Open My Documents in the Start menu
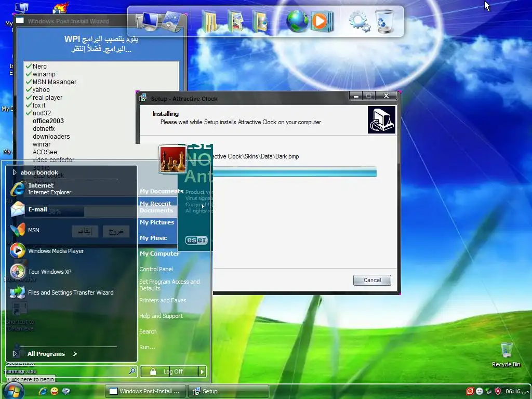This screenshot has width=532, height=399. 161,191
